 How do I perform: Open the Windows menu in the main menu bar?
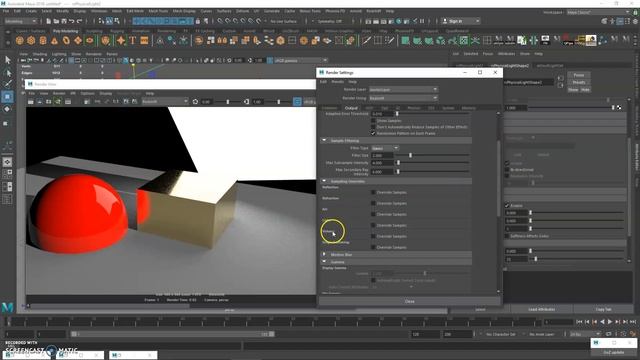[x=99, y=11]
